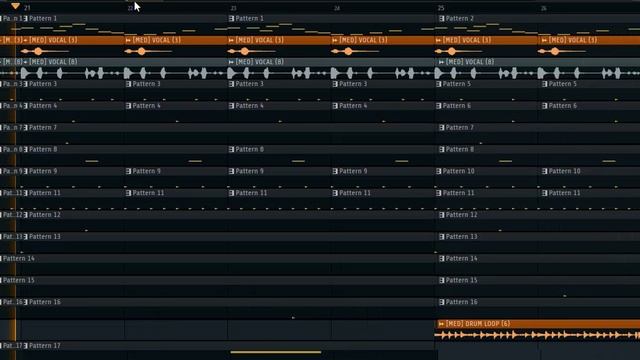This screenshot has width=640, height=360.
Task: Select the [MED] DRUM LOOP (6) clip title
Action: click(478, 324)
